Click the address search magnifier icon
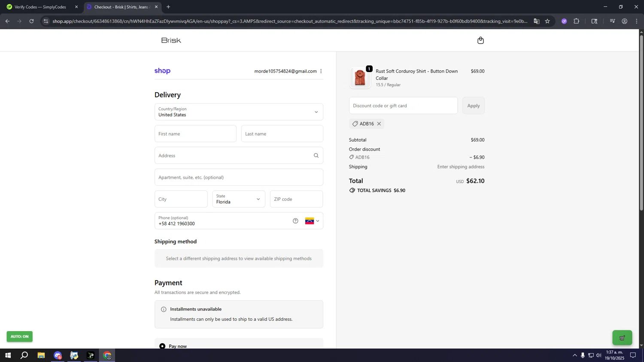 pos(316,156)
